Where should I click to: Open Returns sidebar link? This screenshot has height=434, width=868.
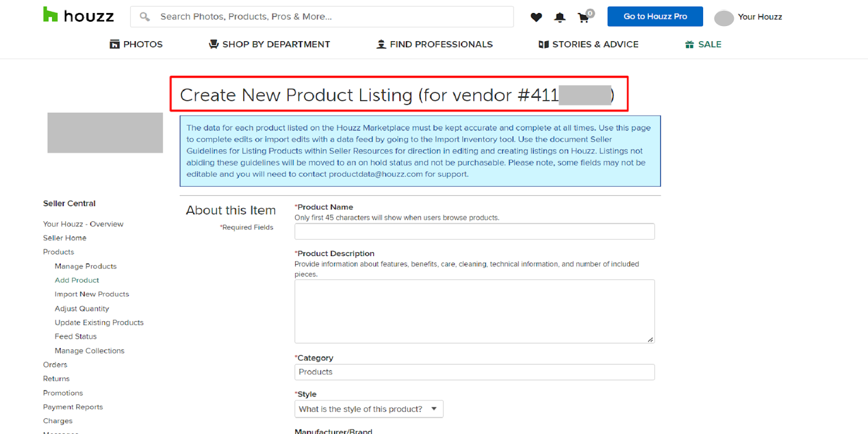click(56, 379)
